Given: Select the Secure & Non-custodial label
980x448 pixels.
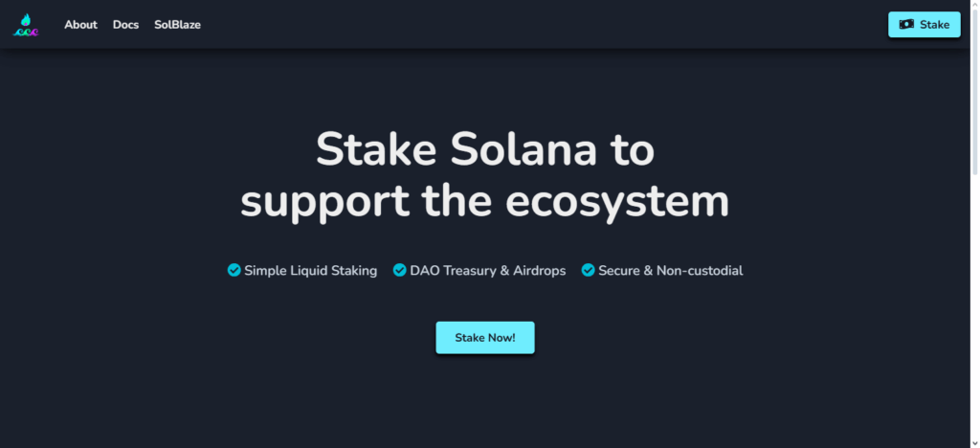Looking at the screenshot, I should tap(670, 271).
